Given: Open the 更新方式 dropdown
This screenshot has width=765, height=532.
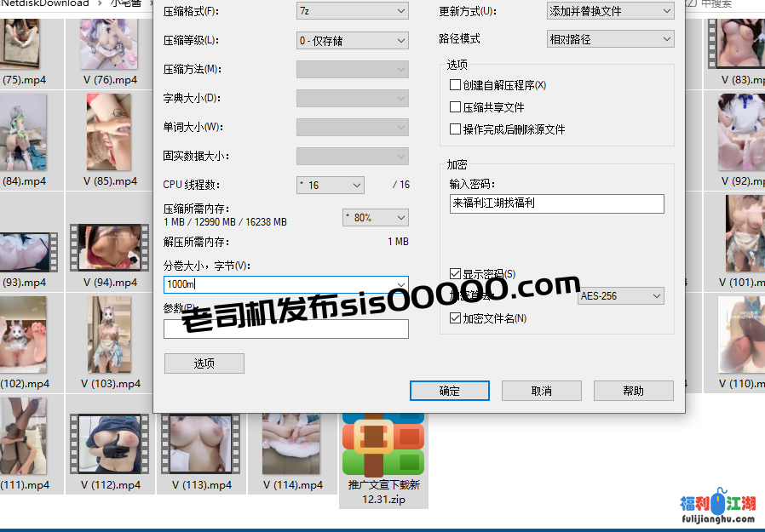Looking at the screenshot, I should (x=610, y=11).
